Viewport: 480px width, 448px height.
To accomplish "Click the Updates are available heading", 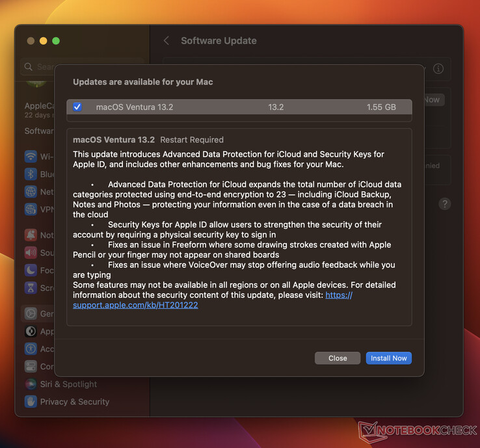I will pos(142,82).
